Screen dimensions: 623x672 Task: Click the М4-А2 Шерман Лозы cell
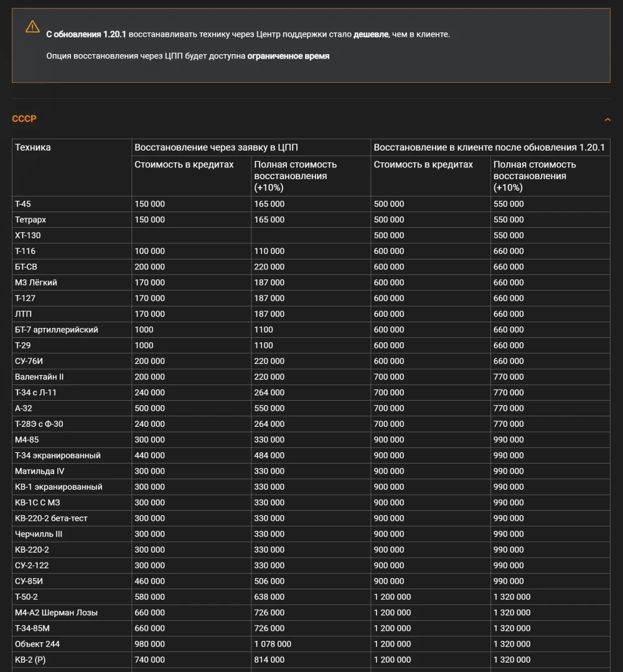click(56, 613)
